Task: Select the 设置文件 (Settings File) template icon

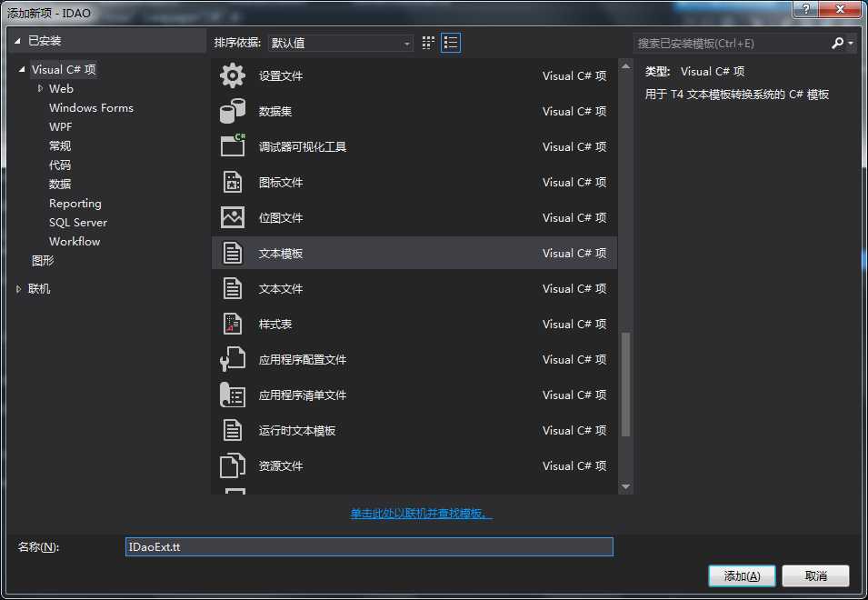Action: coord(234,76)
